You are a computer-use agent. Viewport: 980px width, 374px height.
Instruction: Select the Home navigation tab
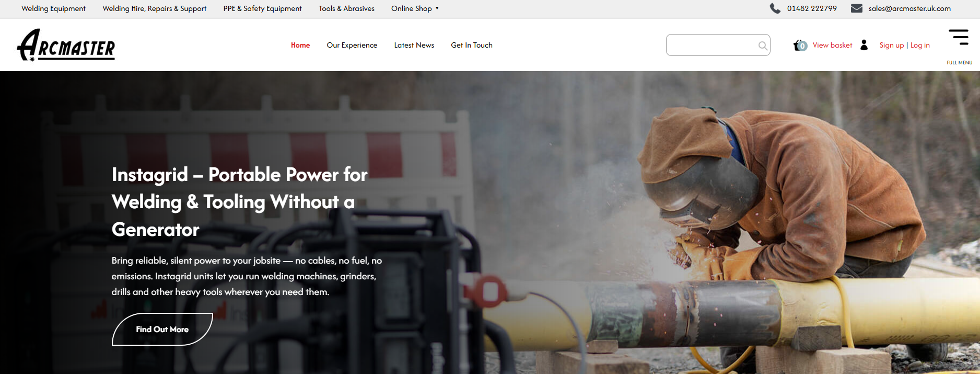coord(300,45)
